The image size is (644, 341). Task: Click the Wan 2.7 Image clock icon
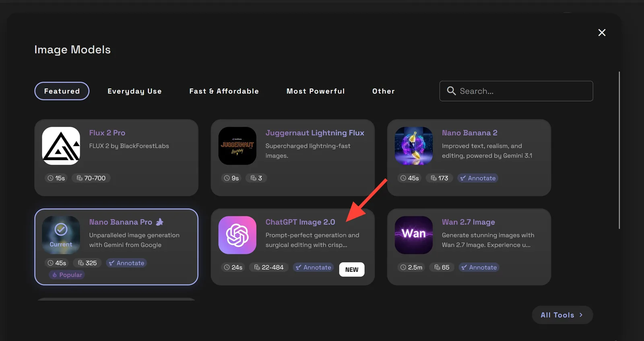coord(403,267)
